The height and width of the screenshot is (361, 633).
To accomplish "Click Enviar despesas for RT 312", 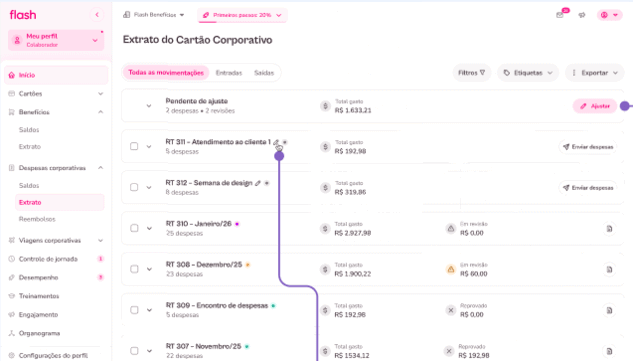I will point(588,188).
